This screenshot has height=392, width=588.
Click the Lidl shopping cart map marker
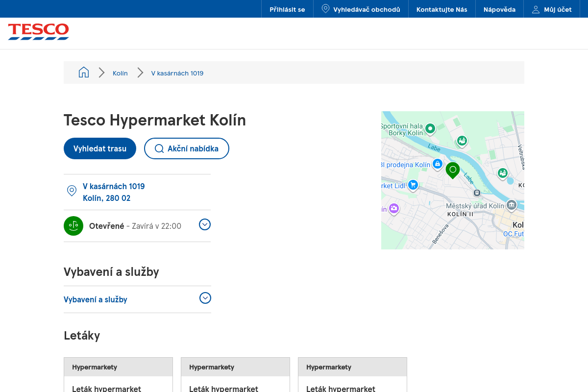pyautogui.click(x=413, y=185)
